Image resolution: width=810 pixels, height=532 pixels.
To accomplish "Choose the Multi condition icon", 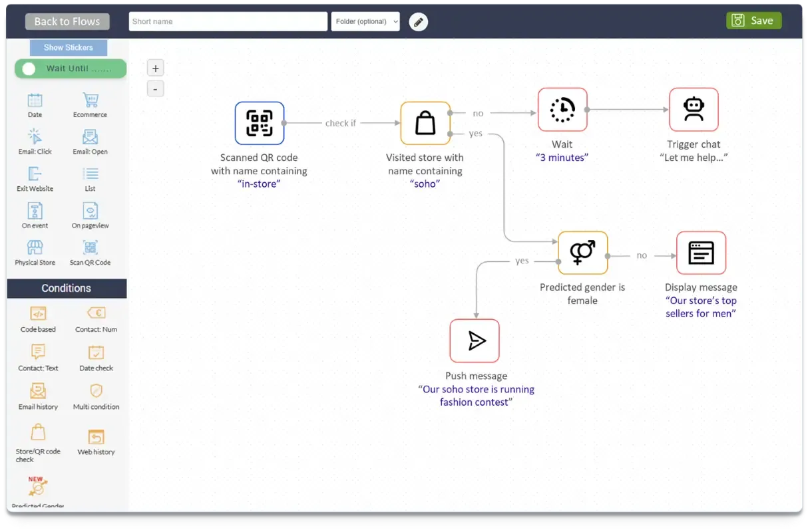I will pyautogui.click(x=97, y=391).
